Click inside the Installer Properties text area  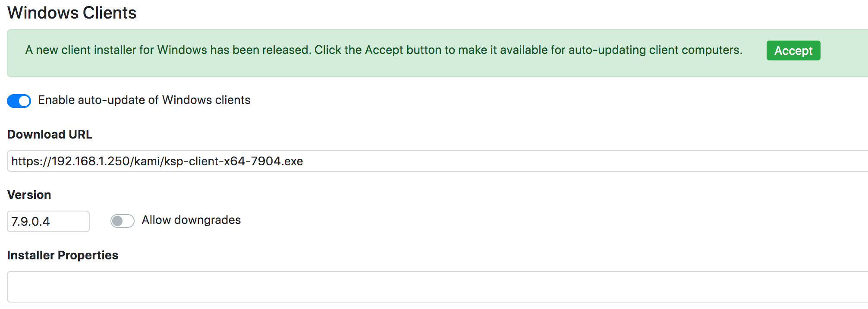coord(431,287)
